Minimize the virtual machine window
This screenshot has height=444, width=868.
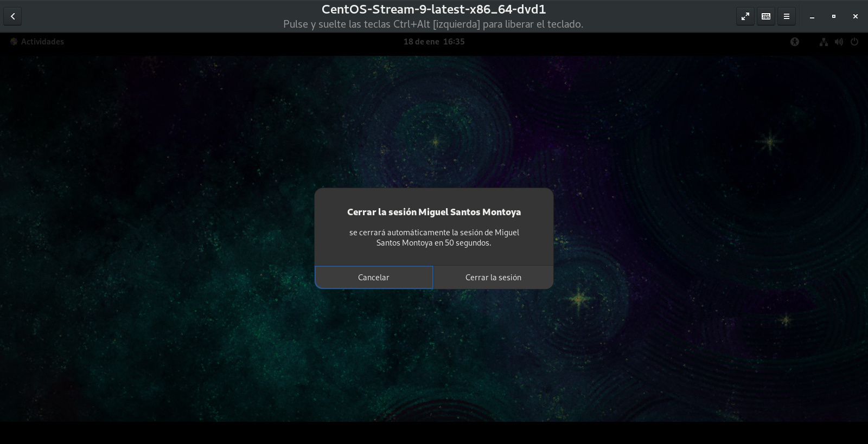(x=812, y=16)
